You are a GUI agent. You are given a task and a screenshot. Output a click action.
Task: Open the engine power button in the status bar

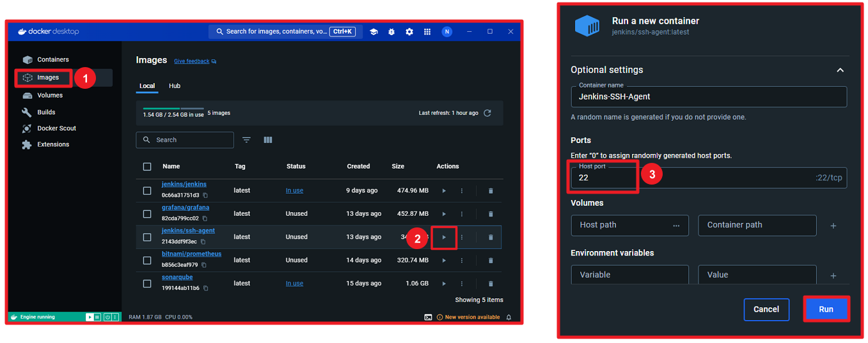(x=107, y=317)
